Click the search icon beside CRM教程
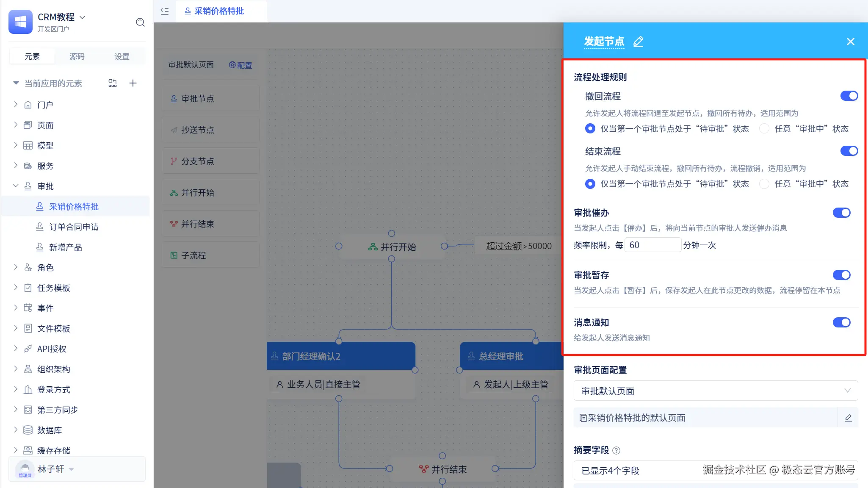868x488 pixels. (140, 22)
